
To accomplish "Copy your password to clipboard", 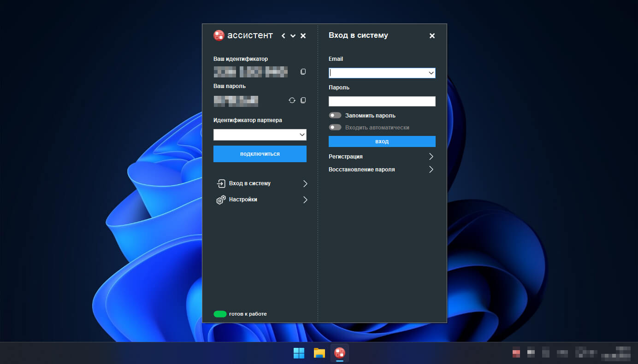I will coord(303,100).
